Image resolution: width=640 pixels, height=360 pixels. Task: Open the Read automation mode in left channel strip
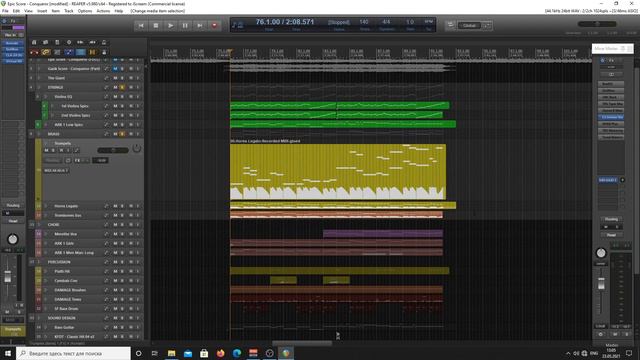pos(13,221)
